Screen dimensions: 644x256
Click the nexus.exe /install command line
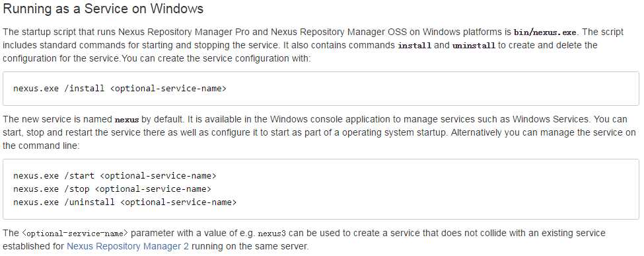pos(120,88)
